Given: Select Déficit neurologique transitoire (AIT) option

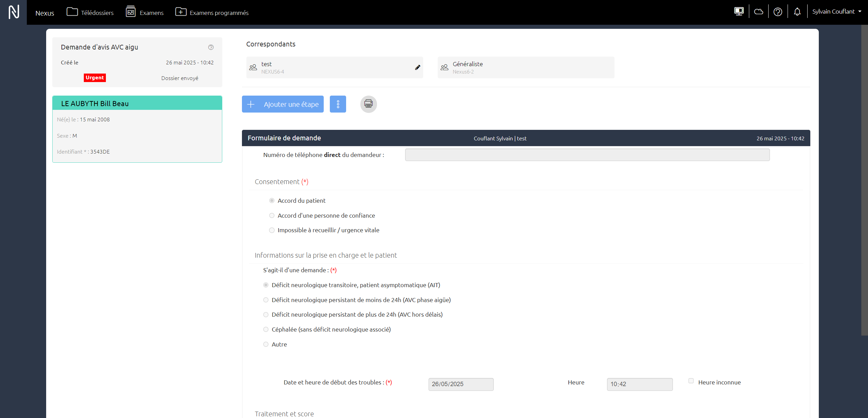Looking at the screenshot, I should pos(266,285).
